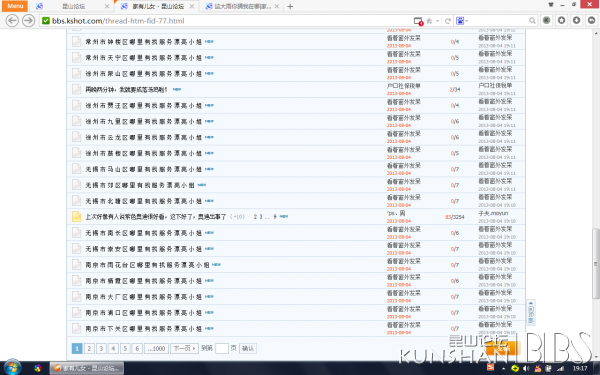This screenshot has width=600, height=375.
Task: Open a new browser tab
Action: (290, 6)
